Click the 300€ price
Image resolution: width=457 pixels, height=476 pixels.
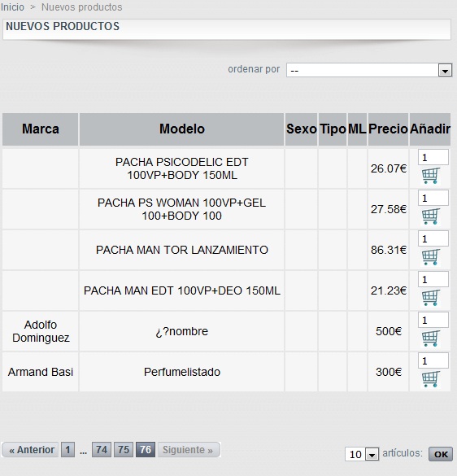tap(389, 372)
